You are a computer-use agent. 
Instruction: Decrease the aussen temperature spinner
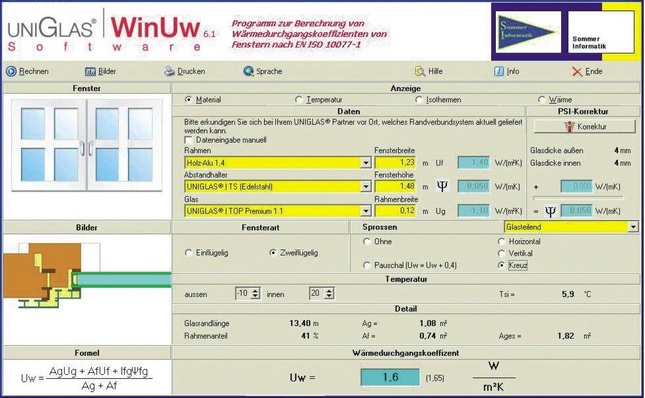pyautogui.click(x=255, y=296)
